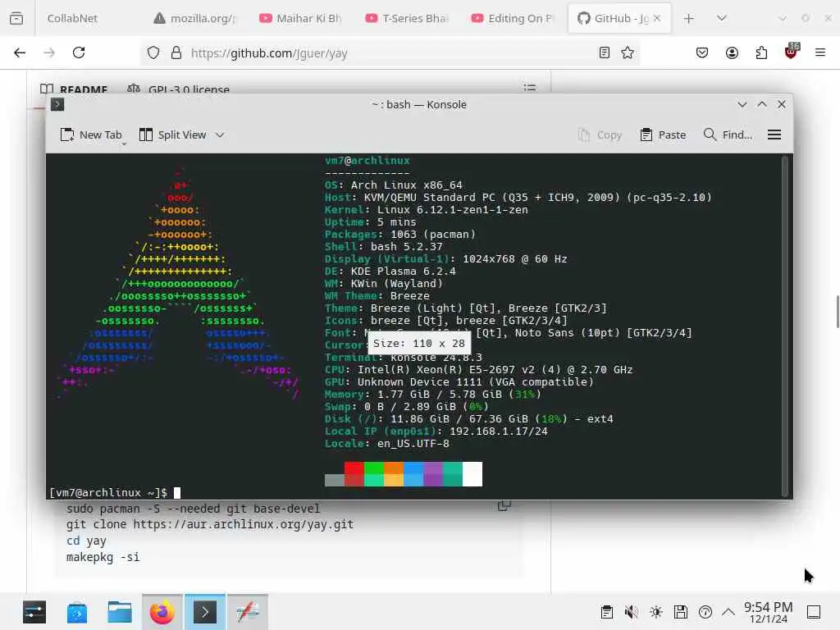Click New Tab in Konsole

tap(91, 135)
